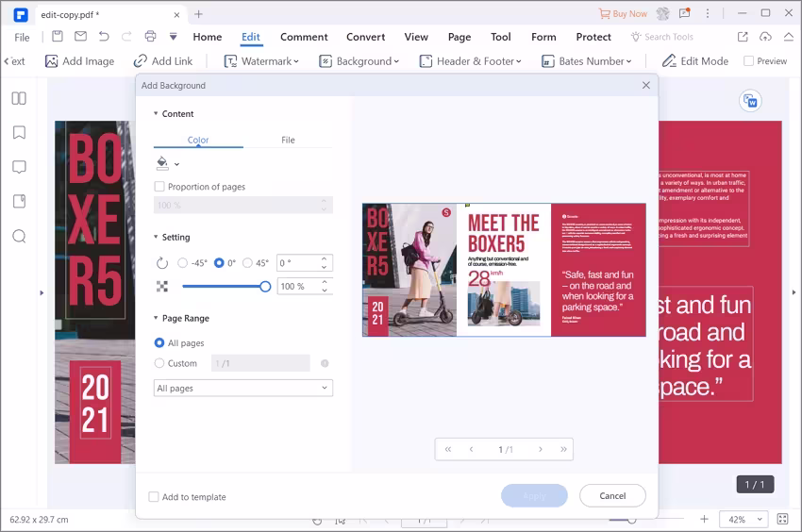Click the Apply button
The image size is (802, 532).
pyautogui.click(x=534, y=495)
